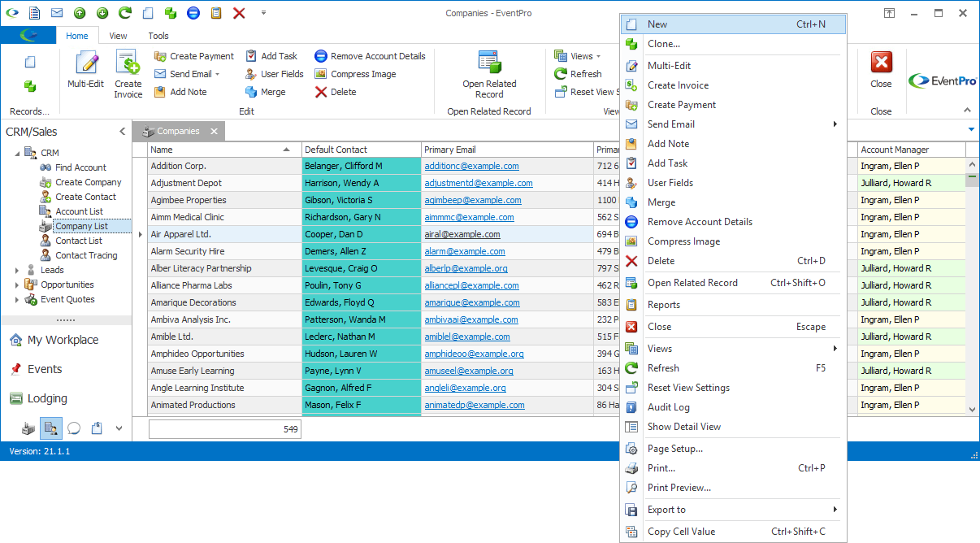This screenshot has width=980, height=543.
Task: Click the additionc@example.com email link
Action: pyautogui.click(x=471, y=166)
